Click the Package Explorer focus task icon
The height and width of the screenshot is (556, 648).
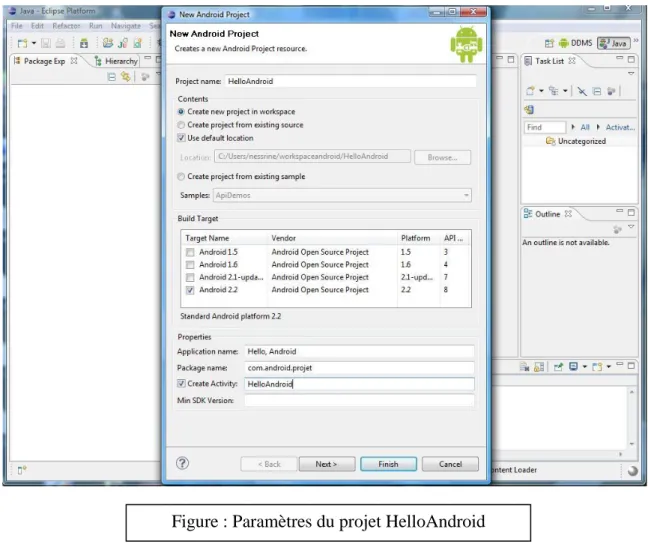(145, 77)
